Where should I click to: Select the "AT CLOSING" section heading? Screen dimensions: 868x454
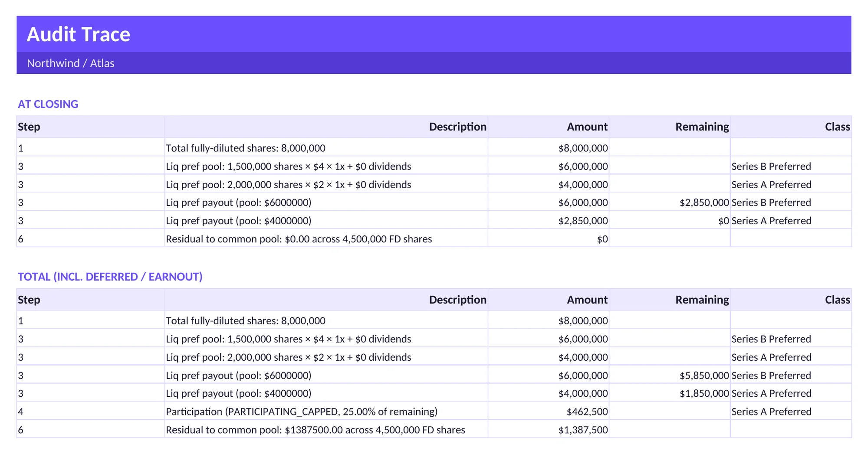(48, 104)
